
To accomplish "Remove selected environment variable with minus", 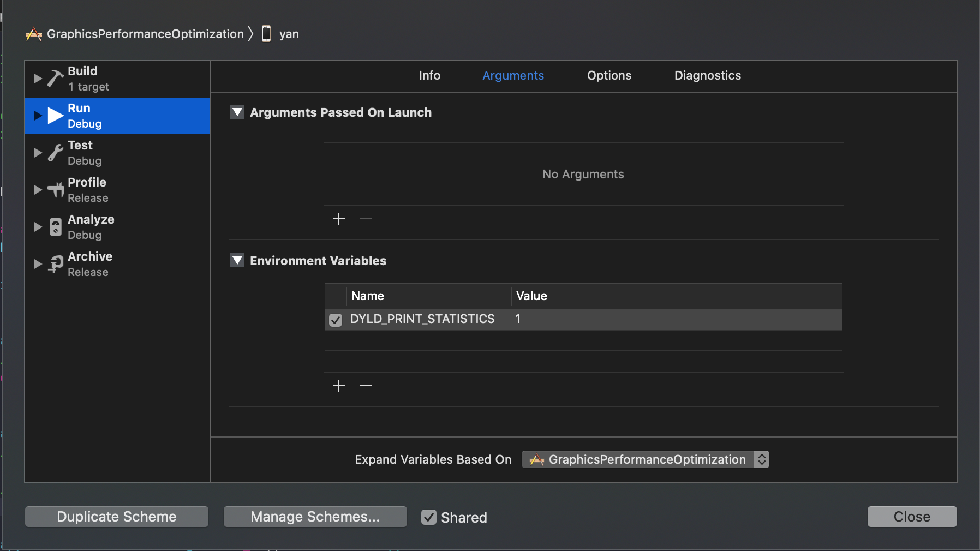I will (x=366, y=386).
